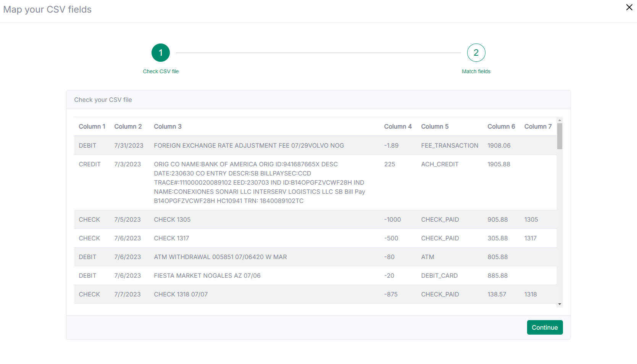Select the Match fields step label
This screenshot has height=364, width=637.
[x=476, y=71]
